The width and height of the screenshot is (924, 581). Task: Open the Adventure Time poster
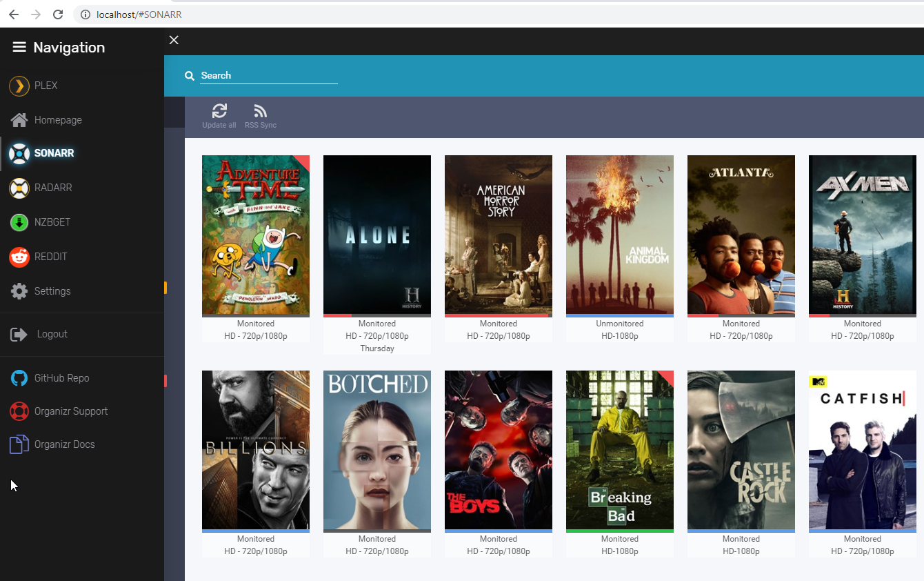pyautogui.click(x=256, y=235)
